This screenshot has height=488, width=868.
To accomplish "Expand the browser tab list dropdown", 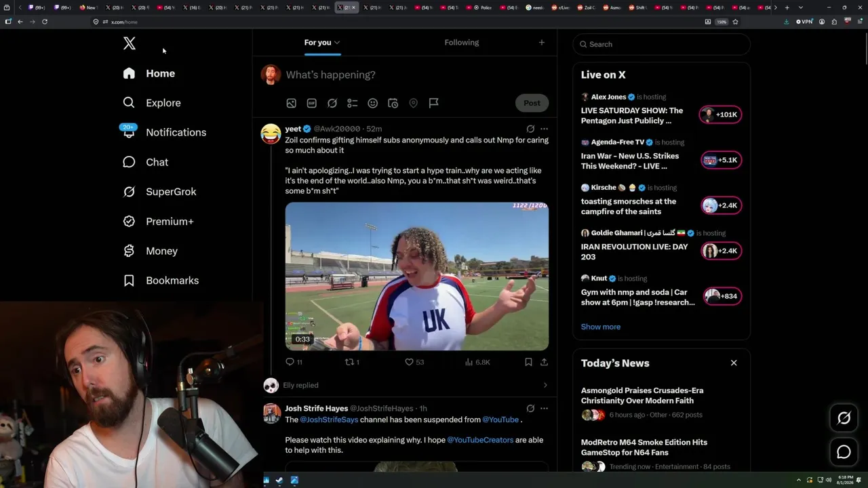I will tap(801, 7).
